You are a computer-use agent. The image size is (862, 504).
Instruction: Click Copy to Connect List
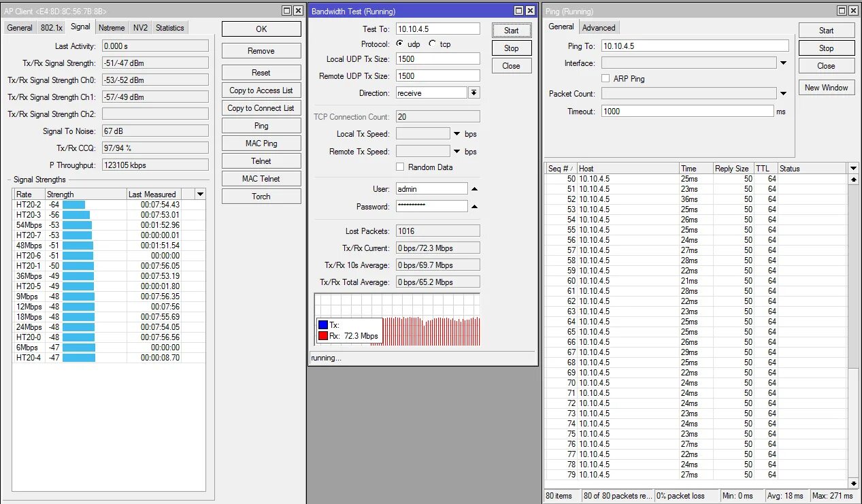261,108
